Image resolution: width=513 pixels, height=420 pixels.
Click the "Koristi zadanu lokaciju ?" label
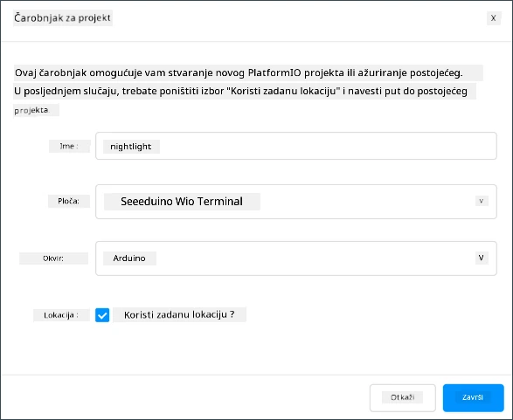(x=179, y=314)
